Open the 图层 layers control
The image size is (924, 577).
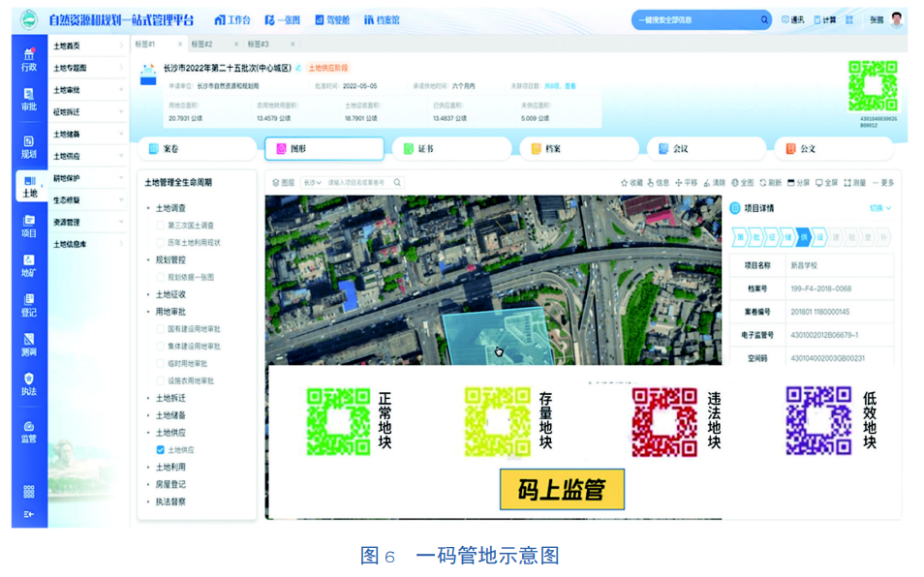click(284, 183)
